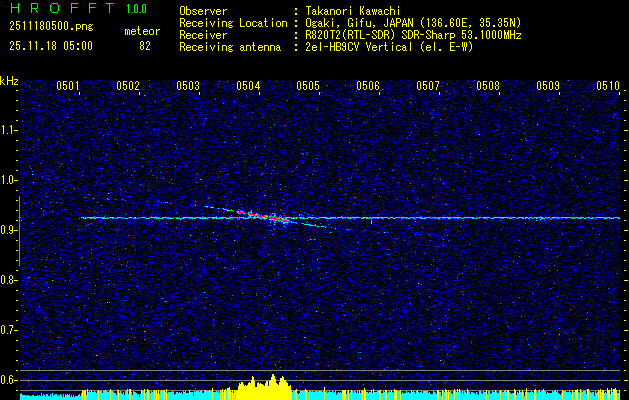Viewport: 629px width, 400px height.
Task: Click the 0510 time marker
Action: coord(608,85)
